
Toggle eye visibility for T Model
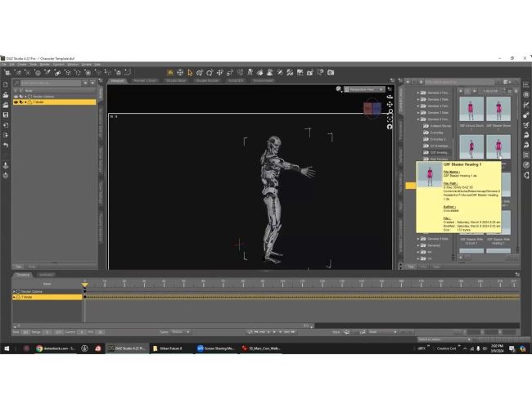[16, 102]
